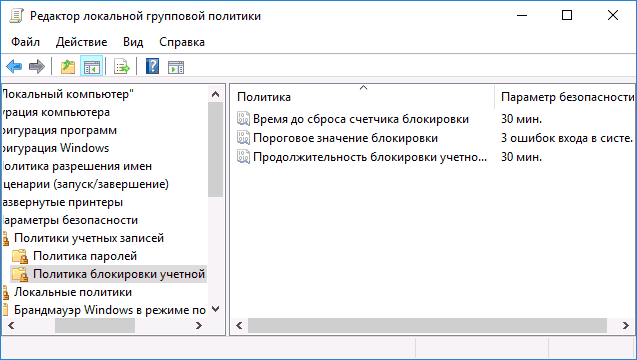Click the Политика блокировки учетной folder icon
Screen dimensions: 637x360
(20, 274)
